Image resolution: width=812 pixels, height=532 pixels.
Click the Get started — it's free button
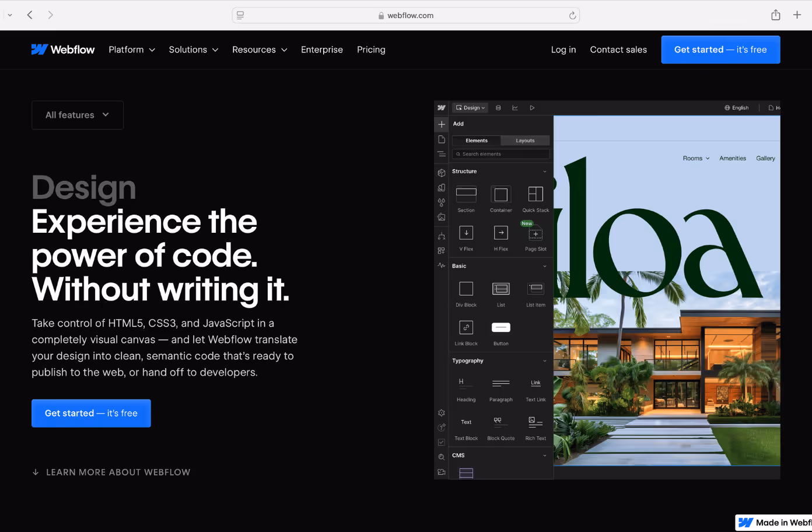pyautogui.click(x=720, y=50)
